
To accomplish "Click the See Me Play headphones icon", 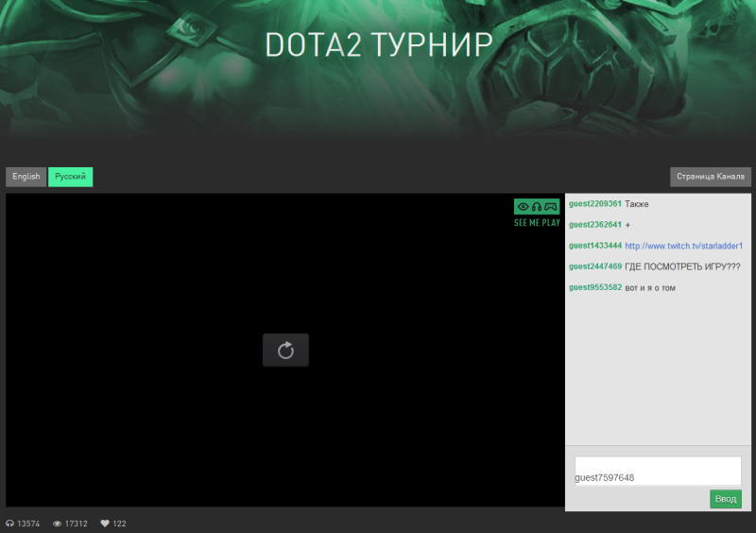I will 537,207.
